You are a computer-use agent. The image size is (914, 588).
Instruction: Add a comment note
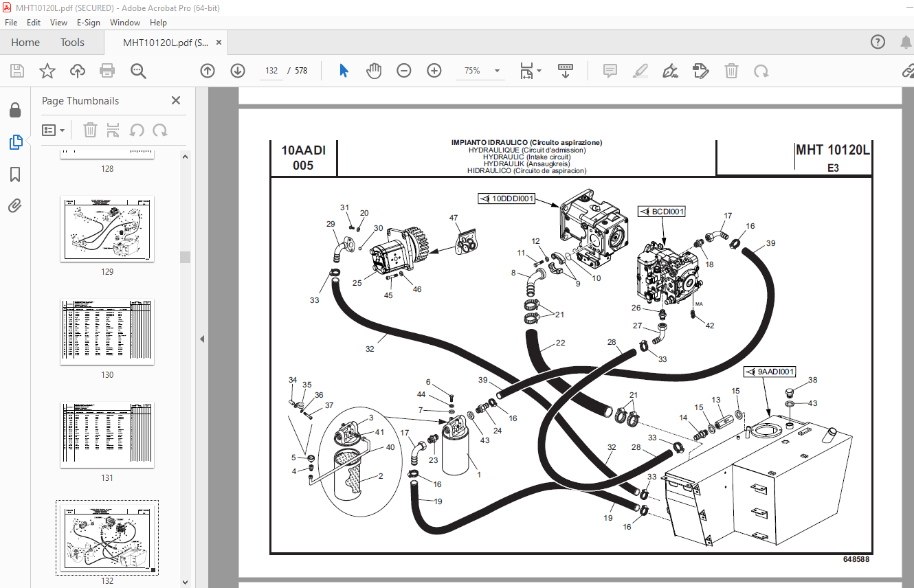[610, 71]
